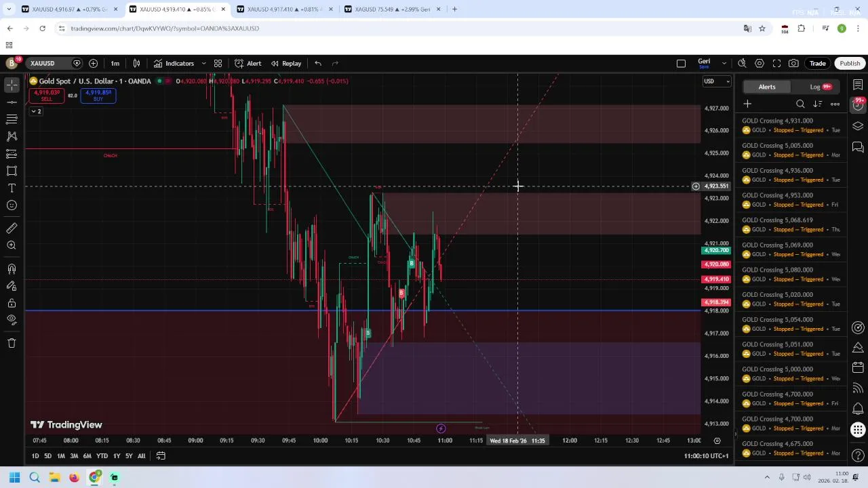Image resolution: width=868 pixels, height=488 pixels.
Task: Choose the candlestick chart style icon
Action: (136, 63)
